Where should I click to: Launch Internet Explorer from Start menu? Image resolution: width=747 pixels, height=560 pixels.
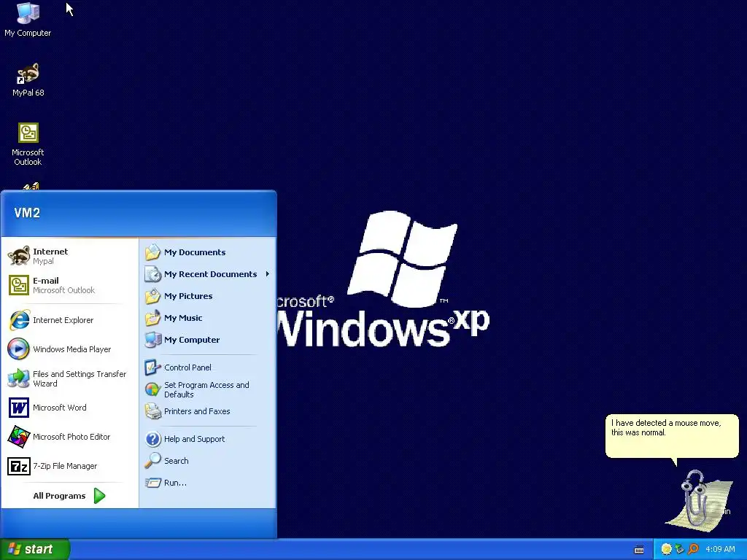69,320
